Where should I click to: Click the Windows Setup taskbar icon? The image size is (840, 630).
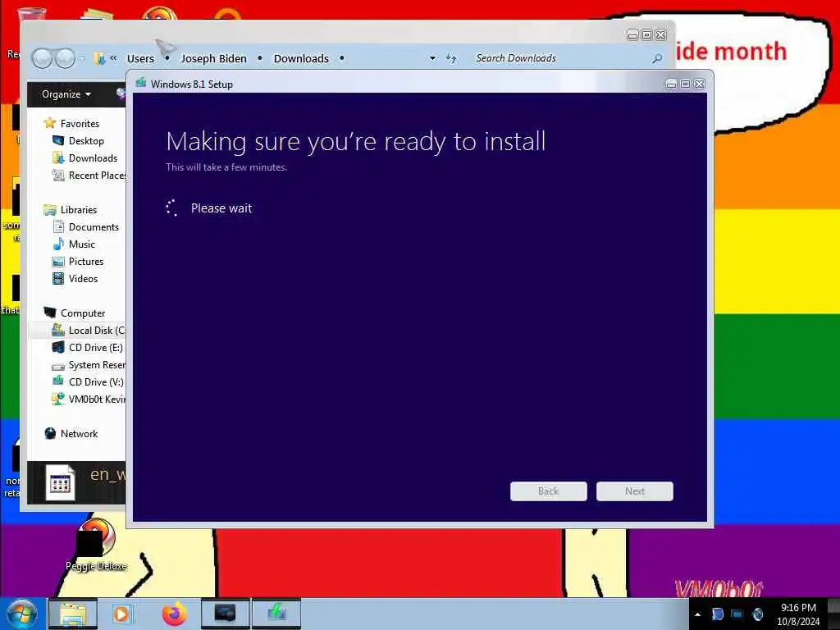[x=276, y=614]
